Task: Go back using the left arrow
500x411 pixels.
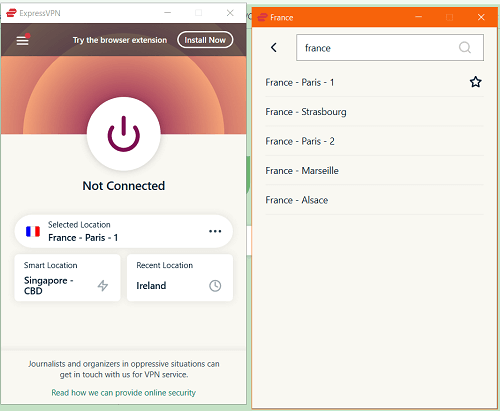Action: click(274, 47)
